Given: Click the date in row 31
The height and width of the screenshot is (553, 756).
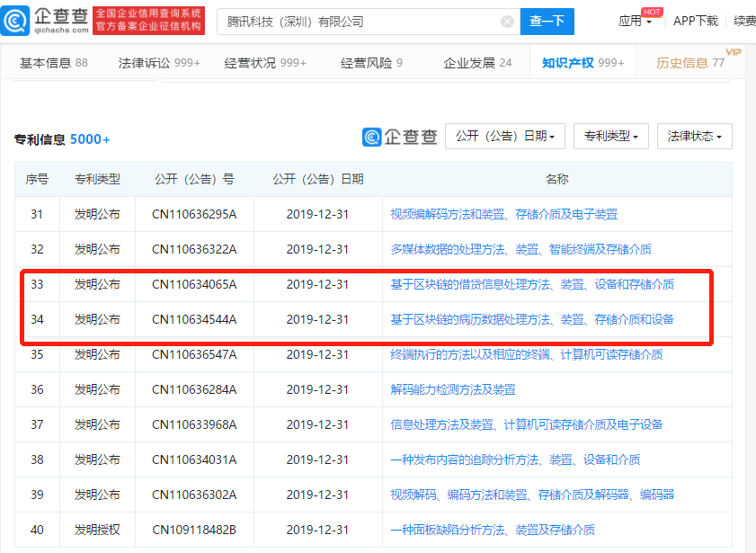Looking at the screenshot, I should [x=317, y=215].
